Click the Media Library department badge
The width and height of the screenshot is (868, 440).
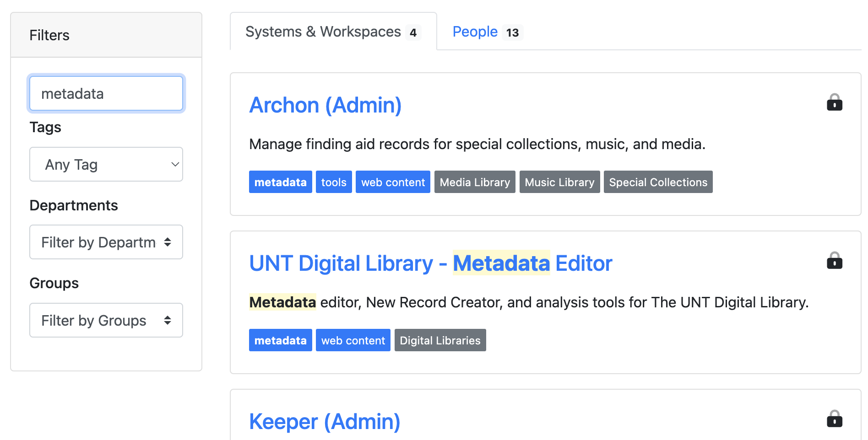[475, 182]
